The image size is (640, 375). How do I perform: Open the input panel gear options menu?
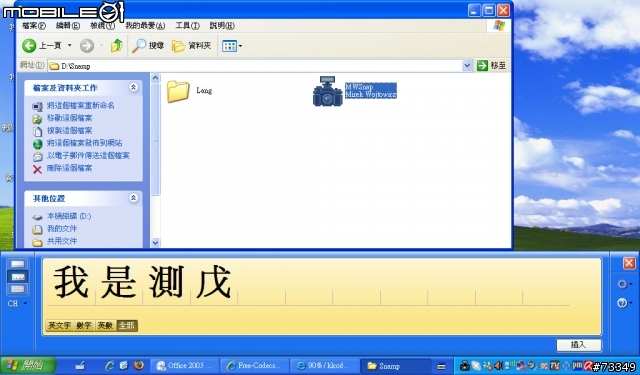click(624, 284)
